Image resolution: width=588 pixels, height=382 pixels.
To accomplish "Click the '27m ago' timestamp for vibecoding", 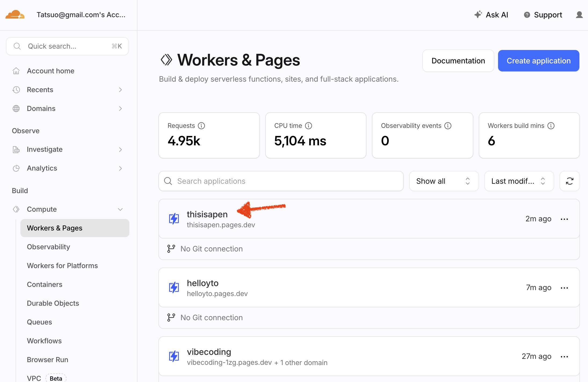I will point(536,356).
